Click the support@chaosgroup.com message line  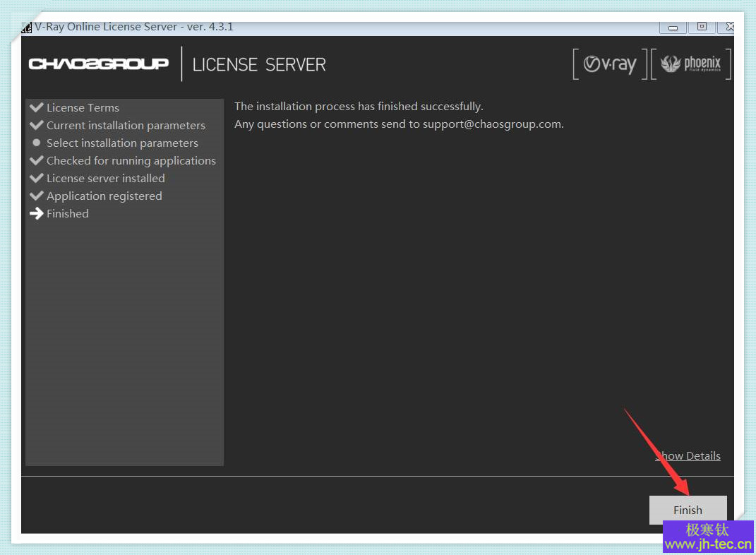click(x=400, y=124)
